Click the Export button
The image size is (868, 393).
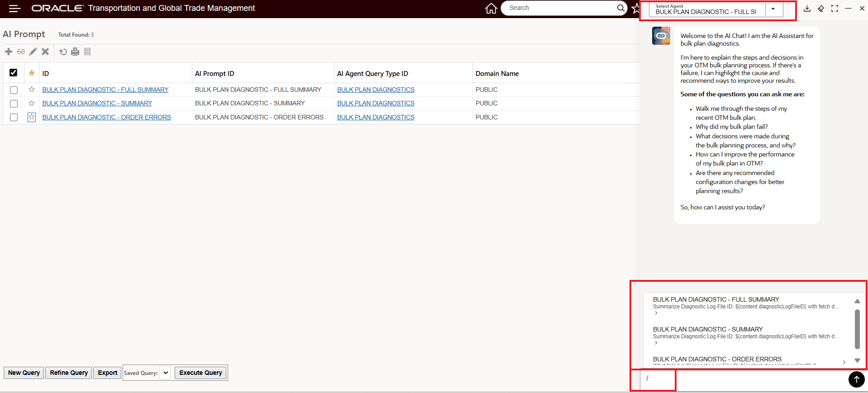click(x=108, y=373)
